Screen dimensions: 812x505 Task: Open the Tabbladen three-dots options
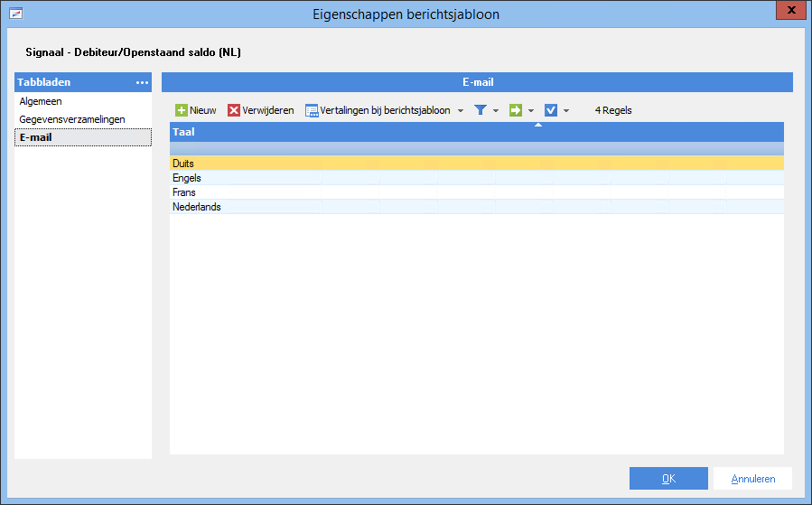(142, 82)
